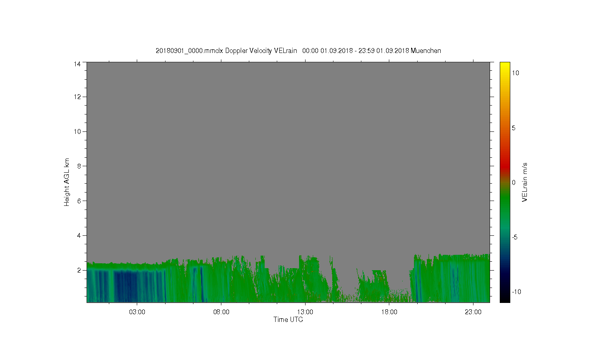The image size is (607, 364).
Task: Click the VELrain velocity color scale bar
Action: [x=505, y=182]
